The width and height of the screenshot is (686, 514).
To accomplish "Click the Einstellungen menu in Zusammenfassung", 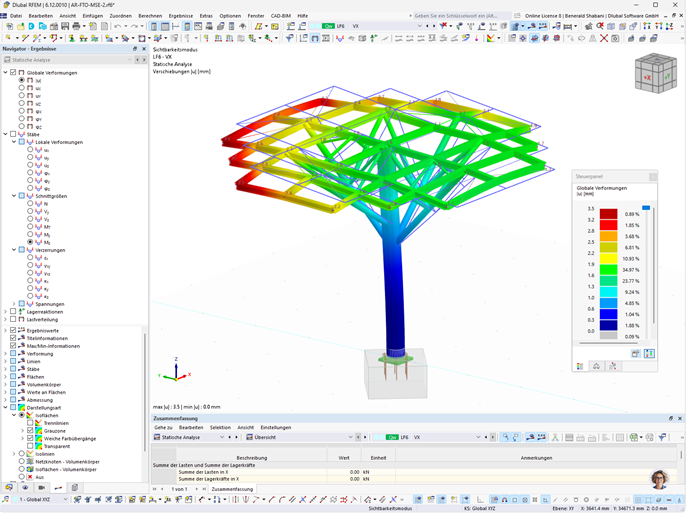I will click(276, 427).
